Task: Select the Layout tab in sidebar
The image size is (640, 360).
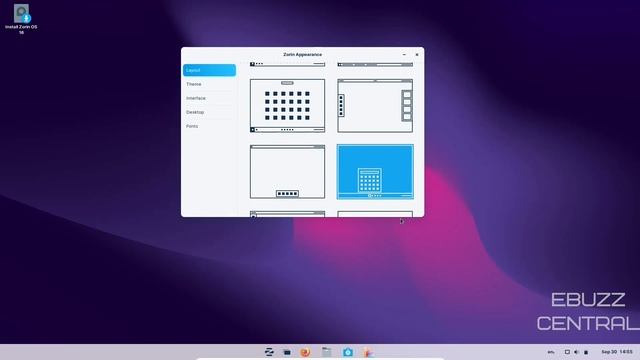Action: (209, 70)
